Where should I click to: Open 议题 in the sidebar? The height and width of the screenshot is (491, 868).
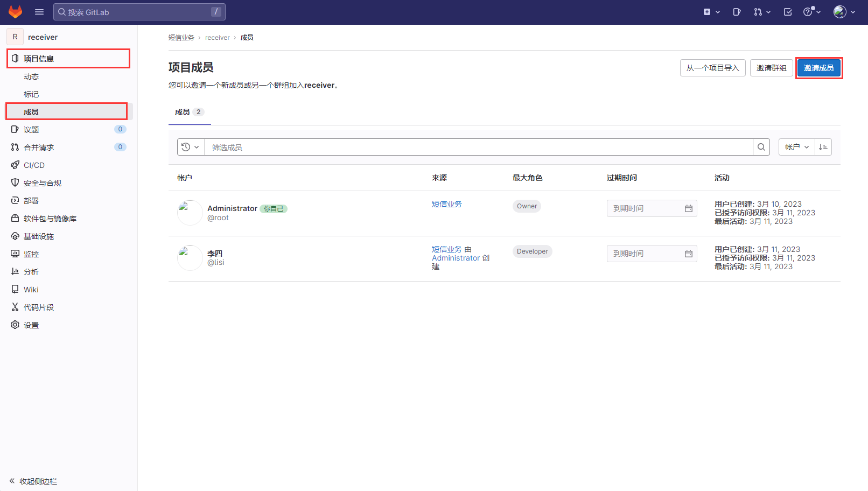pos(31,130)
